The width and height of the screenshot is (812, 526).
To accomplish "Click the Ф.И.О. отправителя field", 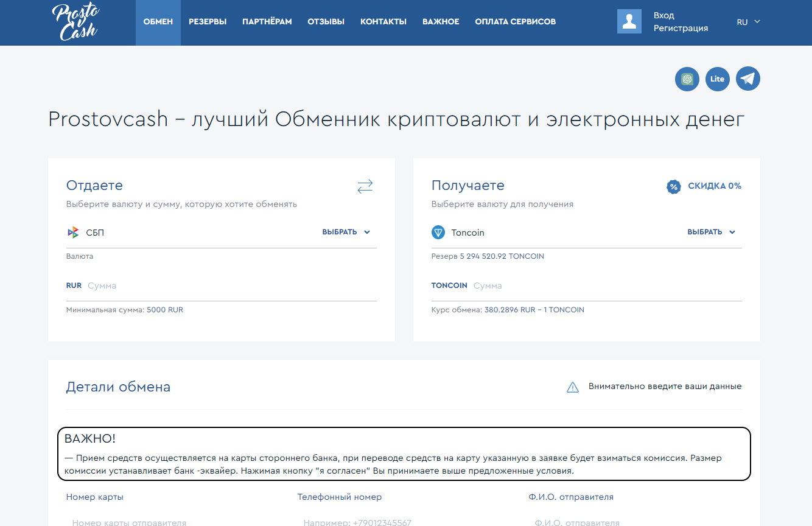I will [x=635, y=522].
